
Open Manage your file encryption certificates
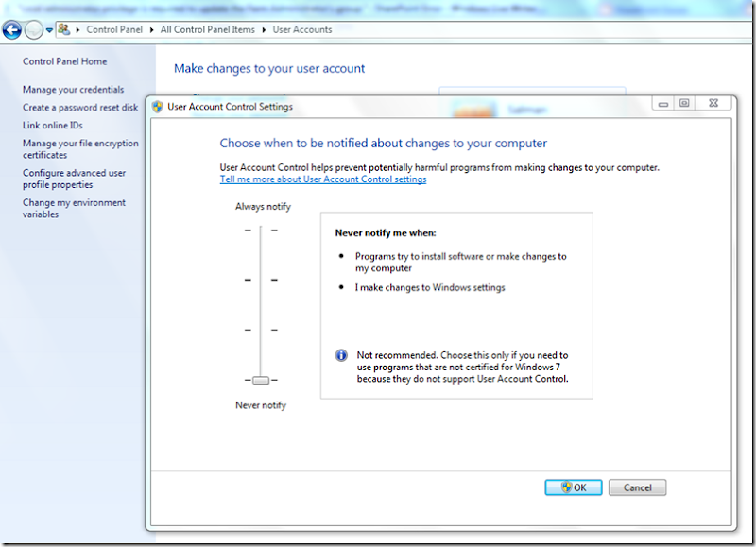point(80,149)
